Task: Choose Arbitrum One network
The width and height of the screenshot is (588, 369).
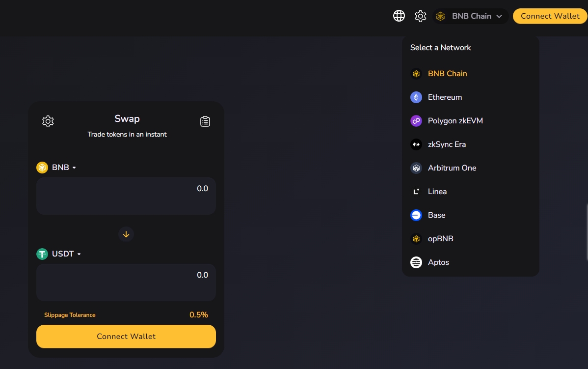Action: [x=452, y=168]
